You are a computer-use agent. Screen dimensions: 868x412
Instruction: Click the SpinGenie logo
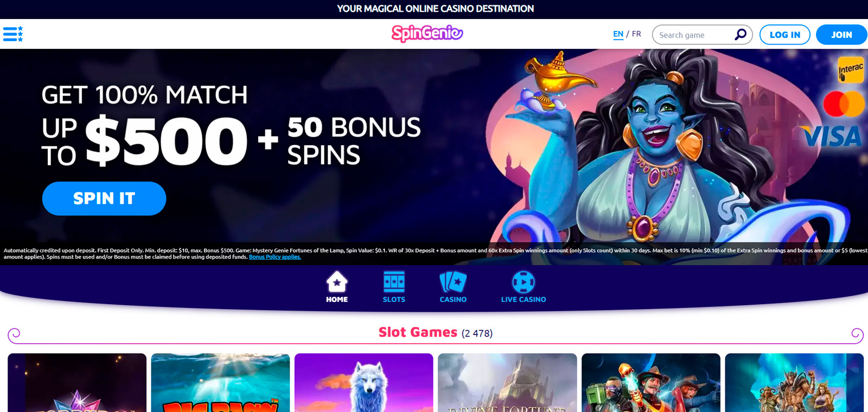(427, 34)
